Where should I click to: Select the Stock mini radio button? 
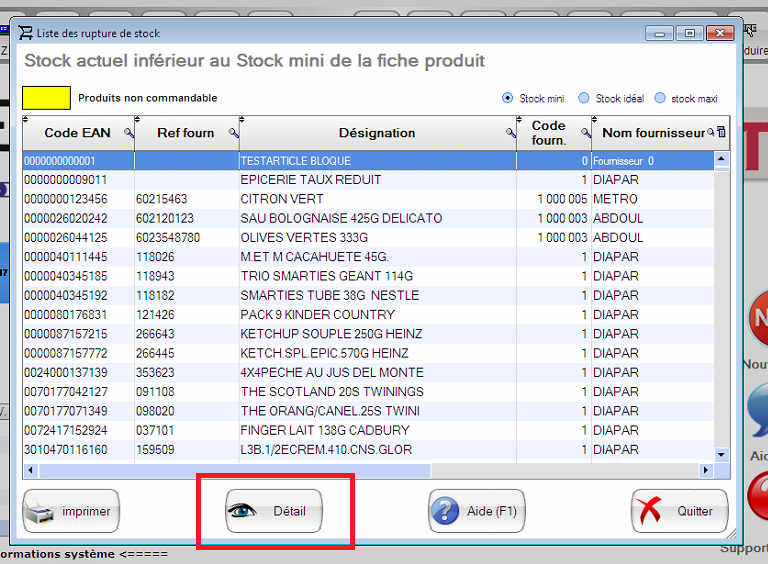508,98
